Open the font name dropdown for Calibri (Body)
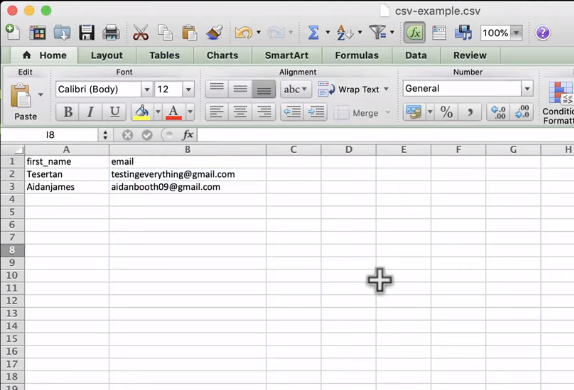 click(x=147, y=89)
